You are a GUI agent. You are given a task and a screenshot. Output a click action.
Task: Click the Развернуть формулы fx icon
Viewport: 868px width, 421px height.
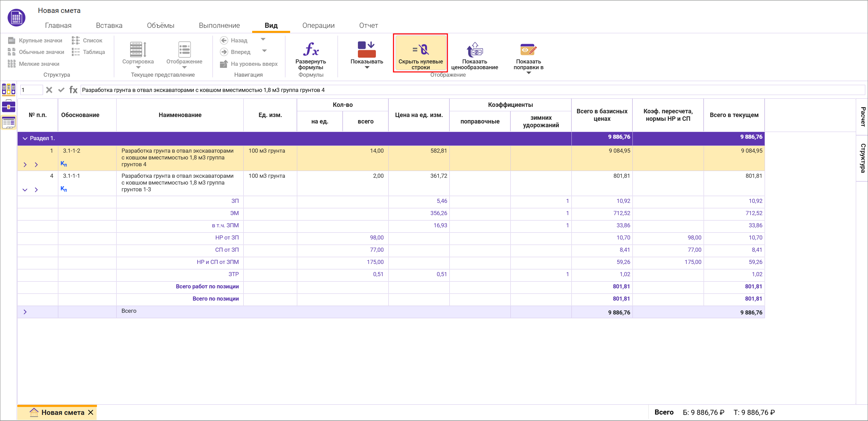pos(310,50)
